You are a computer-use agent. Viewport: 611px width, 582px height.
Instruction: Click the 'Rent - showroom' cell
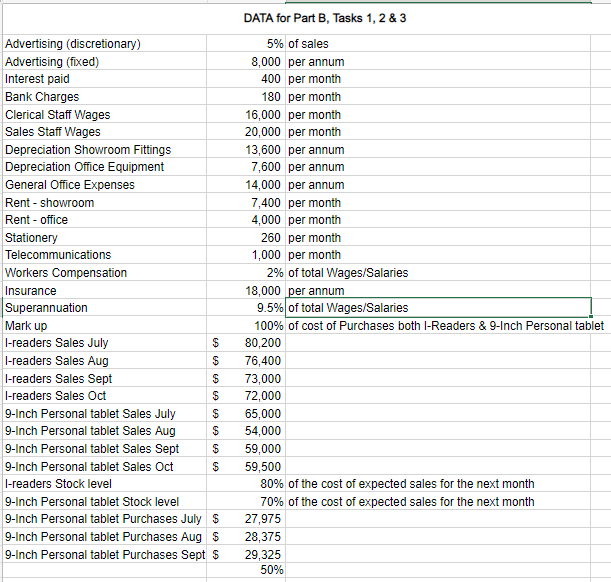[104, 203]
